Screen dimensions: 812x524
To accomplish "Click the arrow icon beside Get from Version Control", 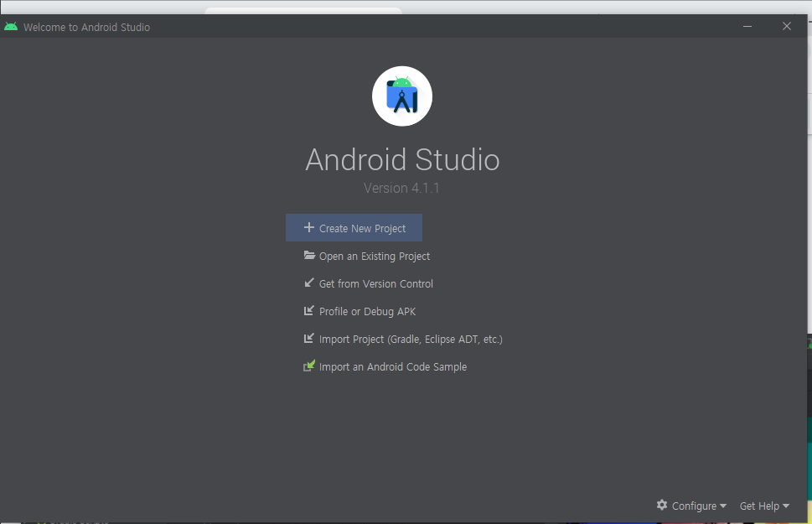I will pyautogui.click(x=309, y=283).
